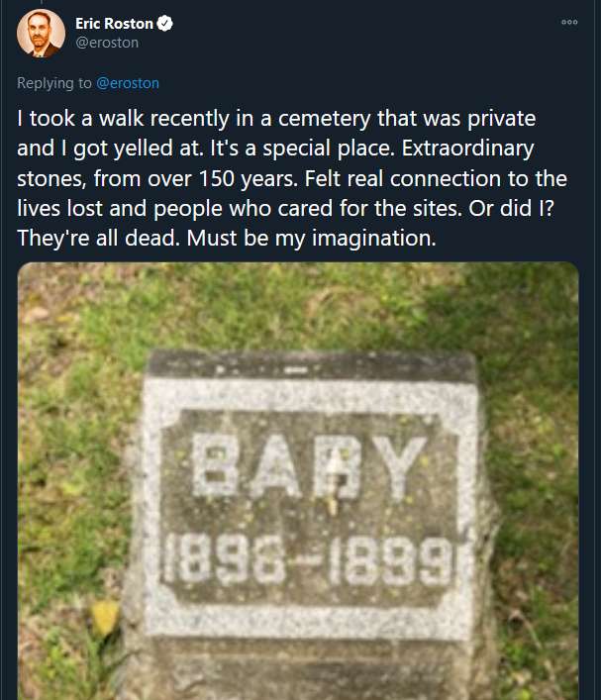The image size is (601, 700).
Task: Open the "Eric Roston" display name link
Action: (114, 24)
